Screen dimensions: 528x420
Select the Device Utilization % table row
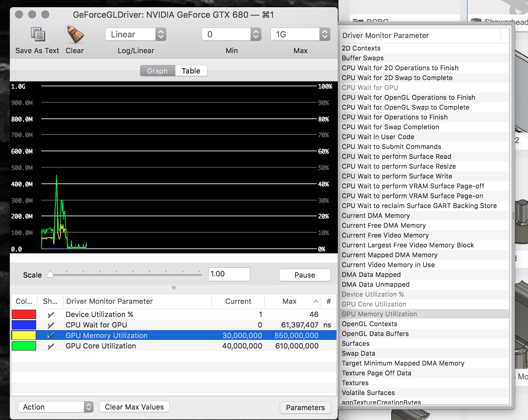click(174, 314)
